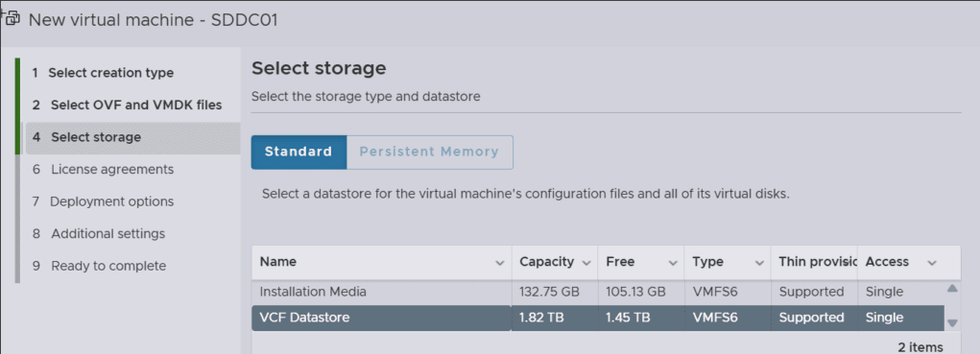980x354 pixels.
Task: Select the Standard storage type button
Action: pyautogui.click(x=299, y=152)
